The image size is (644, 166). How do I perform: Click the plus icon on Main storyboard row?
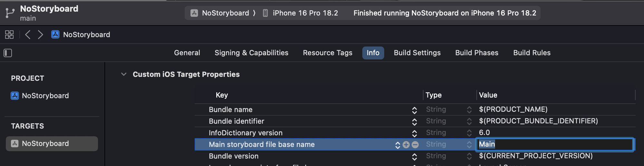click(x=406, y=145)
